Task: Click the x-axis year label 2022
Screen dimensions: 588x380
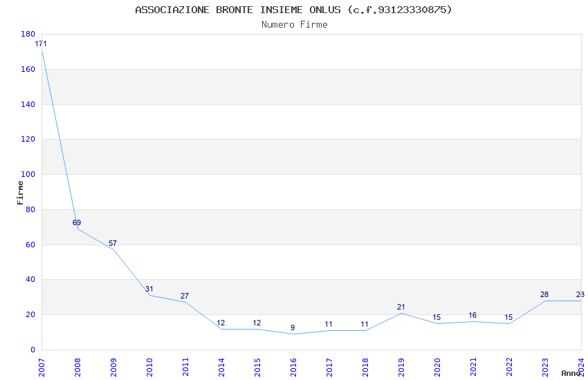Action: [x=509, y=368]
